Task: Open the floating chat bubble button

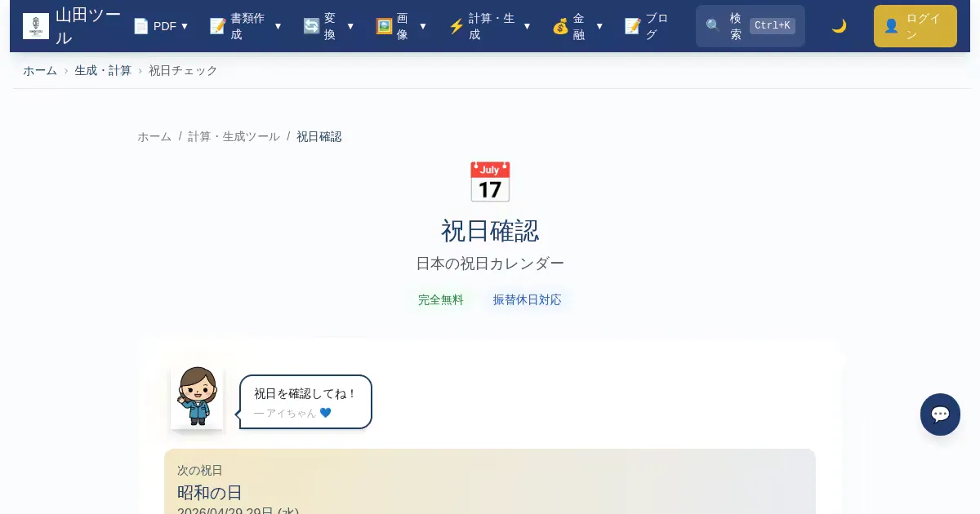Action: 940,414
